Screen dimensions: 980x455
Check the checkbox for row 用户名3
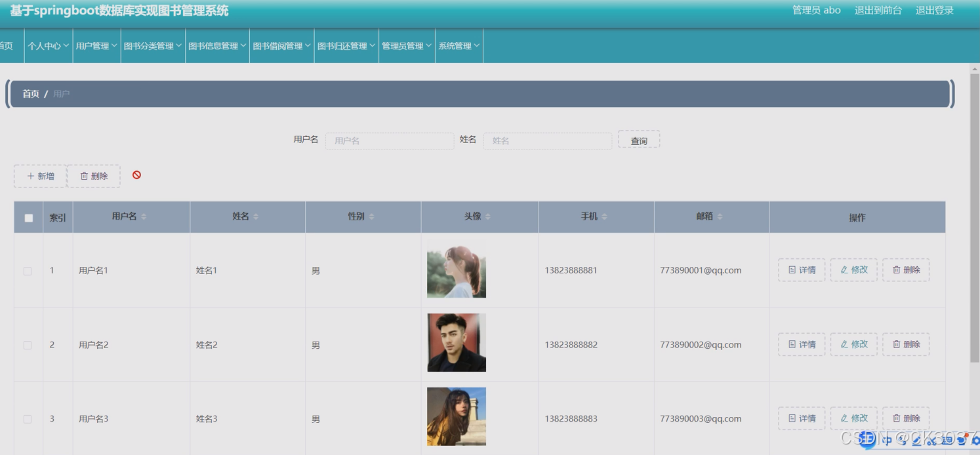tap(28, 418)
